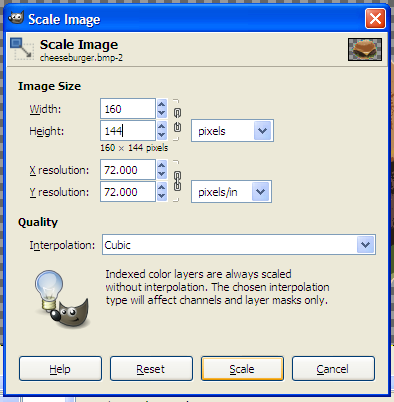The width and height of the screenshot is (394, 402).
Task: Click the Wilber GIMP icon in title bar
Action: 16,18
